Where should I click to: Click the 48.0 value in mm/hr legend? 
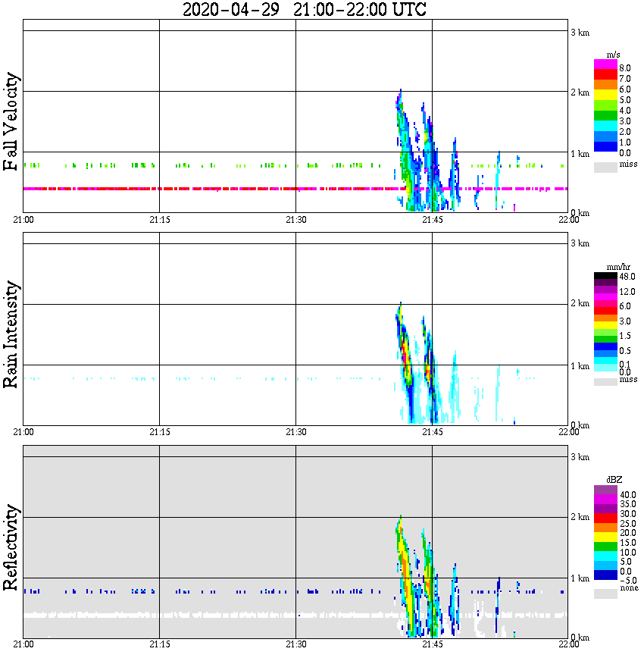click(x=627, y=277)
